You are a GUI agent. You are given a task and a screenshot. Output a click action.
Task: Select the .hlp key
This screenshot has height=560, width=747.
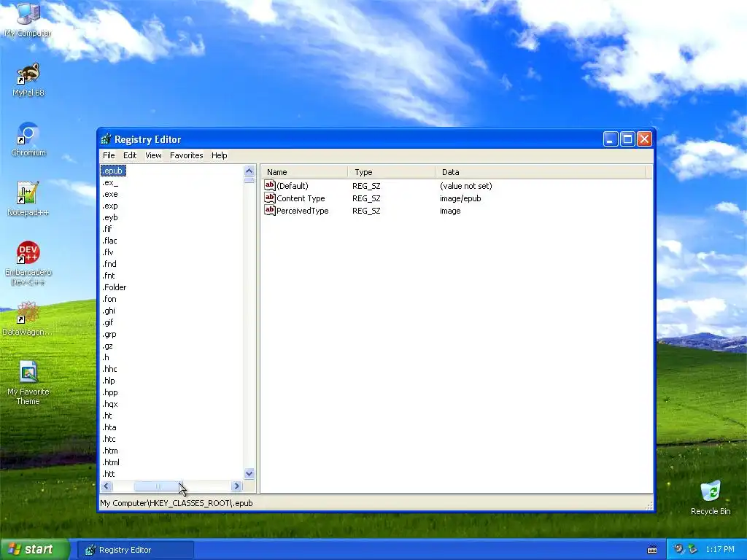[109, 381]
